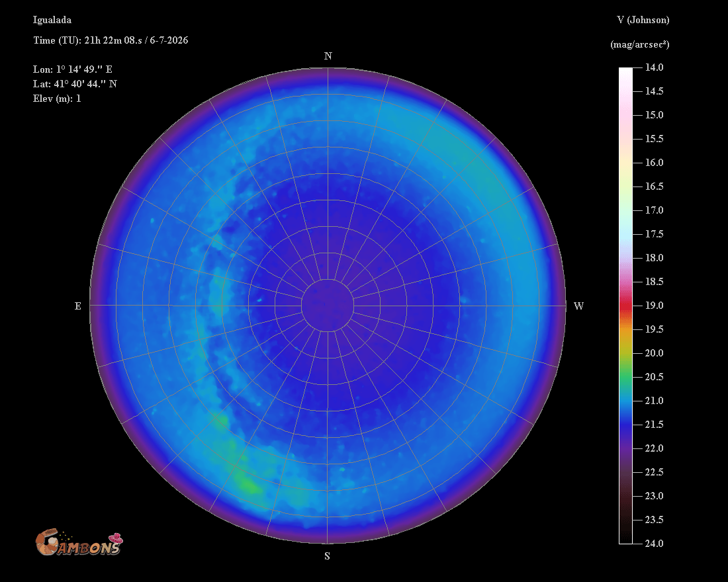Click the 19.0 red band on color bar

click(625, 306)
